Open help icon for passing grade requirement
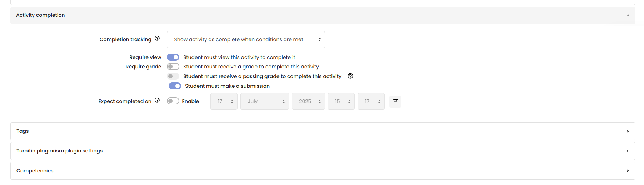Viewport: 644px width, 185px height. pos(350,76)
